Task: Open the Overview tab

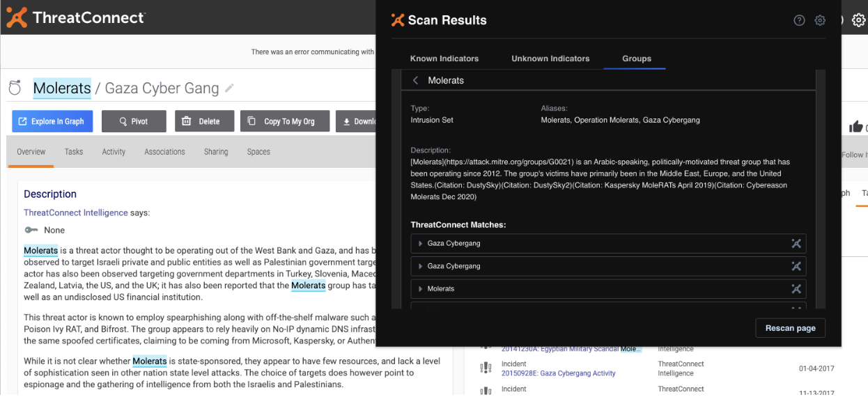Action: coord(31,152)
